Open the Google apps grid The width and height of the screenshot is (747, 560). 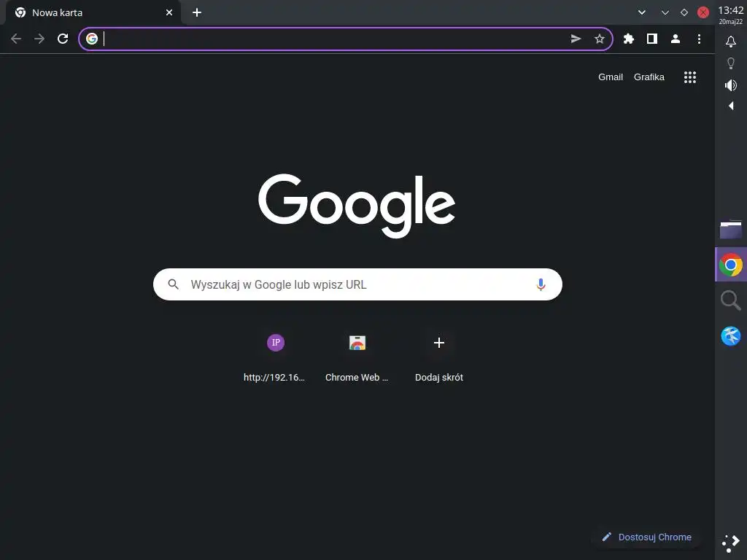pyautogui.click(x=690, y=77)
